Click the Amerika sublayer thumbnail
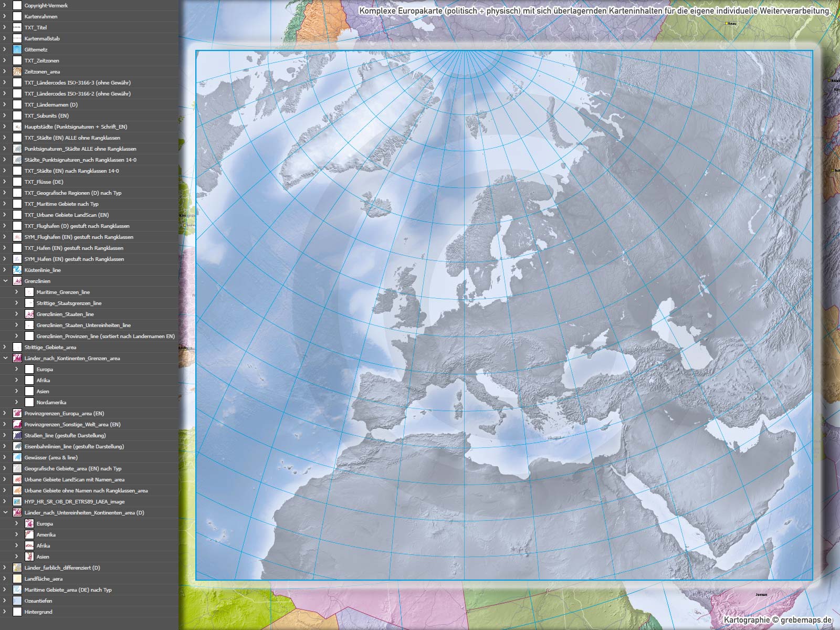Screen dimensions: 840x630 click(x=29, y=534)
